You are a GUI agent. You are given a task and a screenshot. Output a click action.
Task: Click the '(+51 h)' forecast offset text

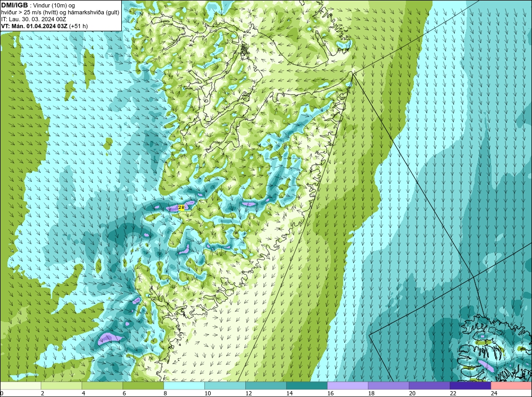[x=78, y=26]
